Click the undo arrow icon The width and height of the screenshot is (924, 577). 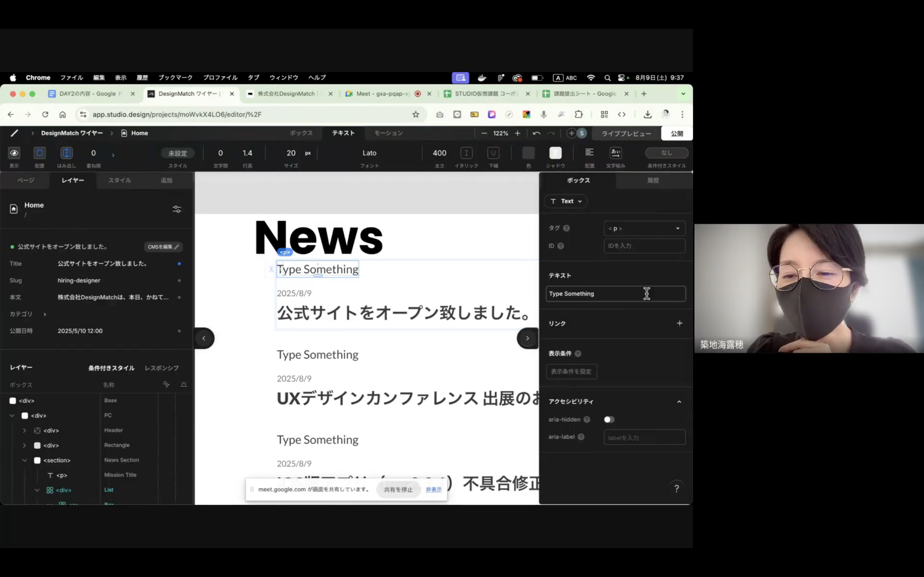[537, 133]
